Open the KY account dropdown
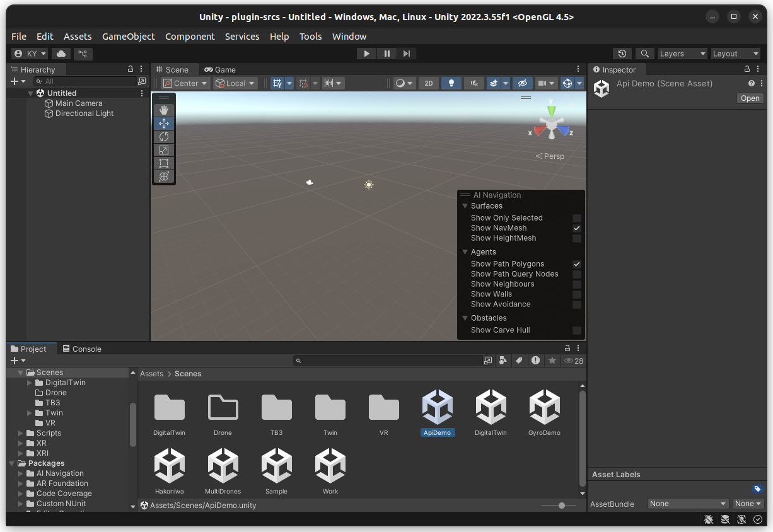 [30, 54]
